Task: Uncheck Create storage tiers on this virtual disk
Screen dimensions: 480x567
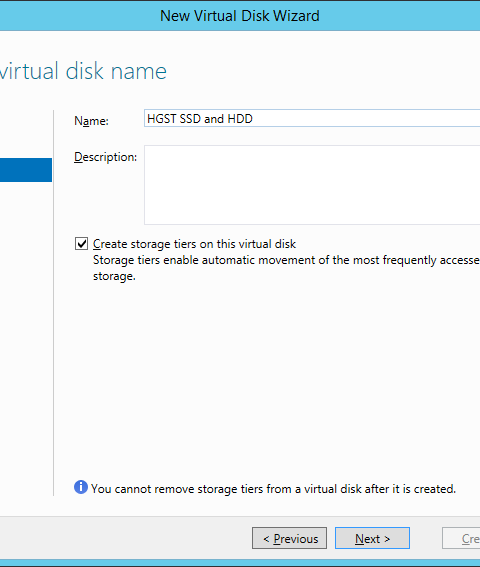Action: [x=81, y=244]
